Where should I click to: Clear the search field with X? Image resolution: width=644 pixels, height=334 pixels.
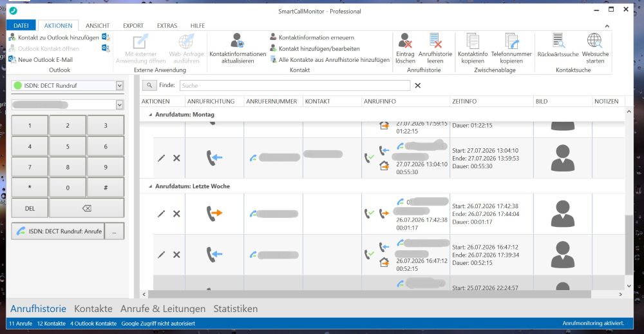(x=418, y=85)
